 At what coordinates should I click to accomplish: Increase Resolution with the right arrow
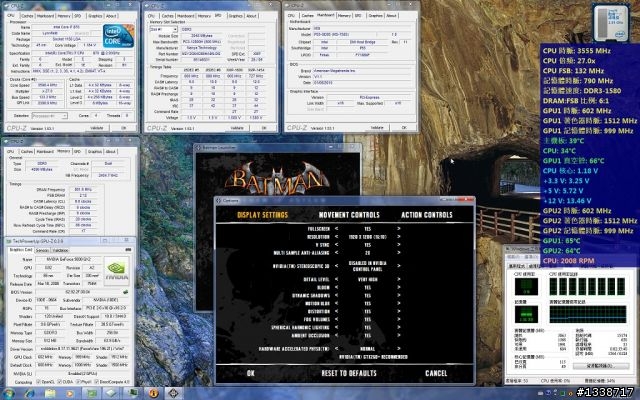coord(398,237)
